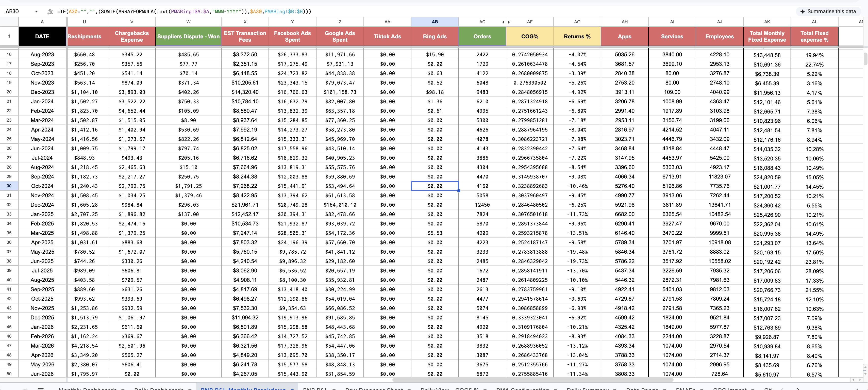Screen dimensions: 868x390
Task: Click the scroll right arrow at bottom edge
Action: pos(860,380)
